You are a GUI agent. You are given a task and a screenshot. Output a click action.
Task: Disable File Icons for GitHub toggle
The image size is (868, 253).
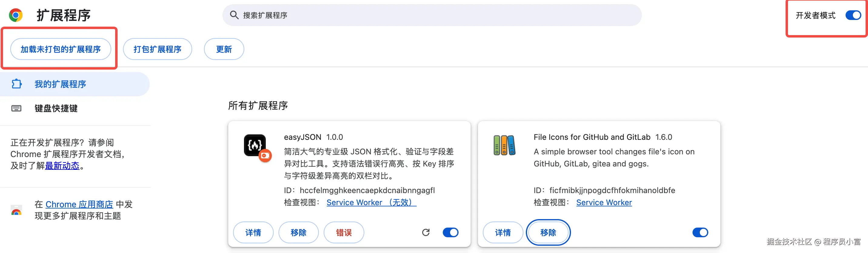(700, 232)
